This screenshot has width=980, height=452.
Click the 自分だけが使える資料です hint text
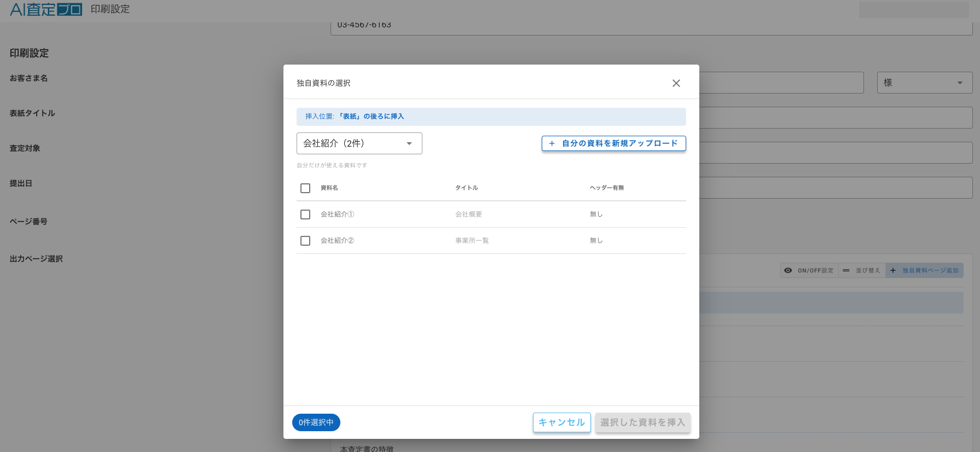[332, 165]
